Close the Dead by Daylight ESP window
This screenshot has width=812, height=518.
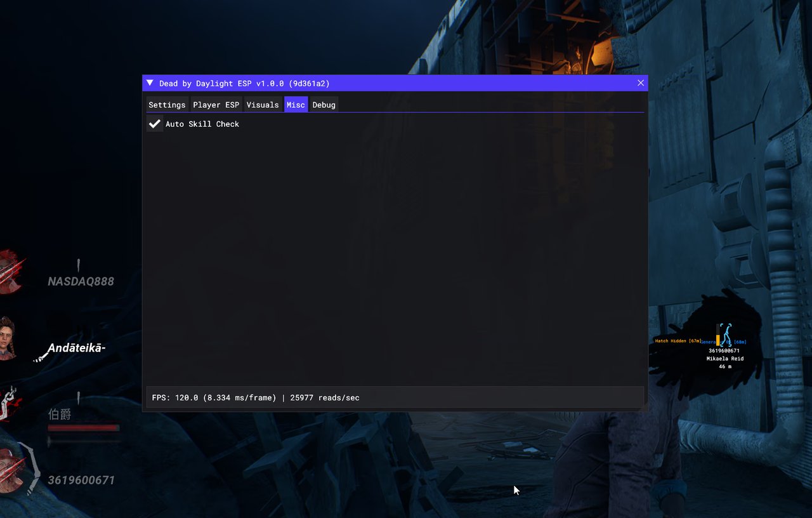click(641, 83)
